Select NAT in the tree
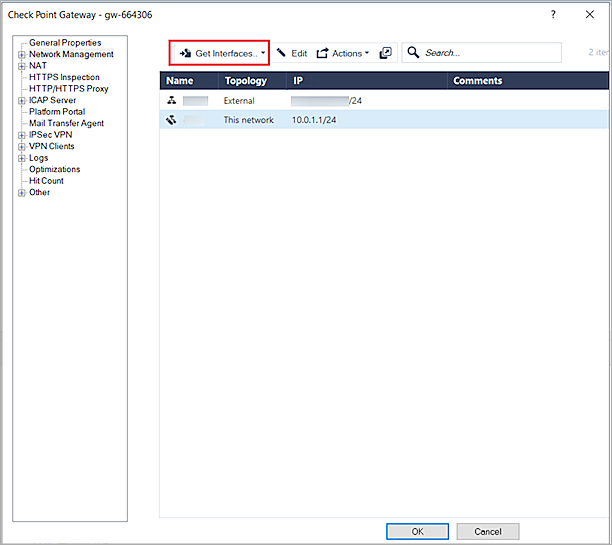The height and width of the screenshot is (545, 612). click(x=38, y=66)
